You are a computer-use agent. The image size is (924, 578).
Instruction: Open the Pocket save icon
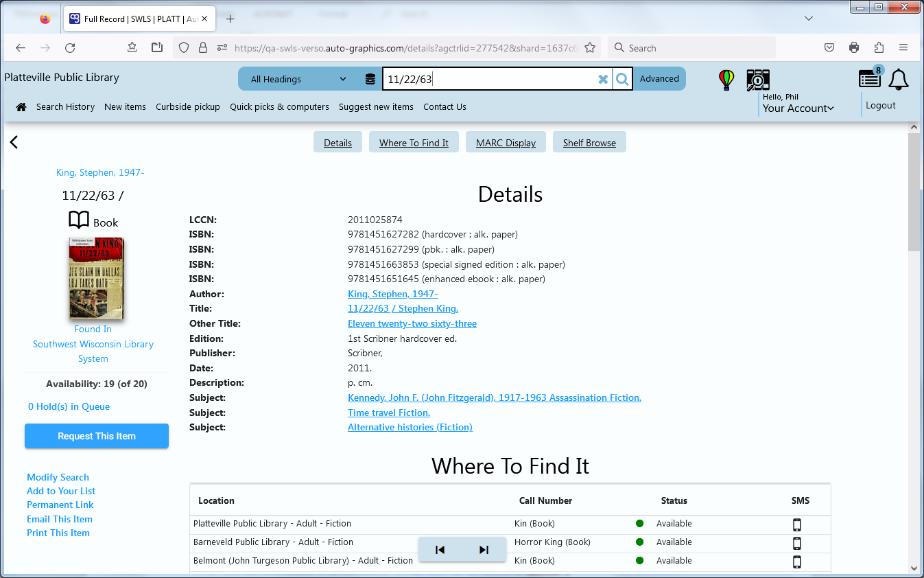click(x=829, y=47)
